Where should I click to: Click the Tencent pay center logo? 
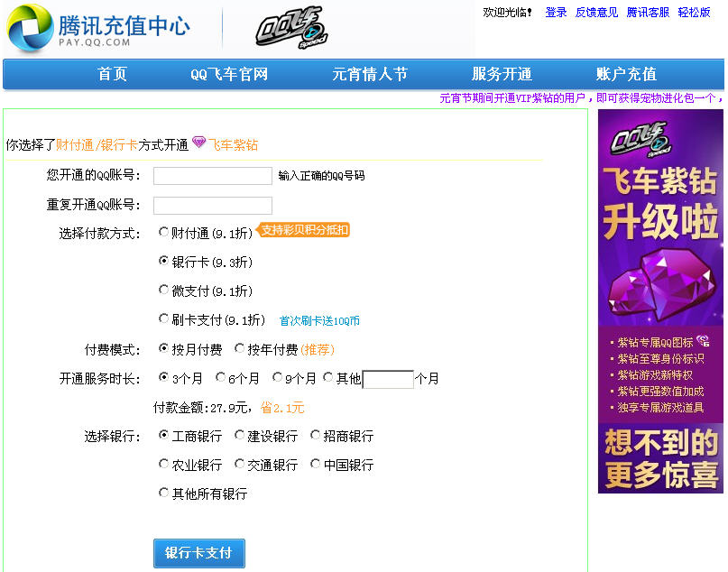coord(98,28)
